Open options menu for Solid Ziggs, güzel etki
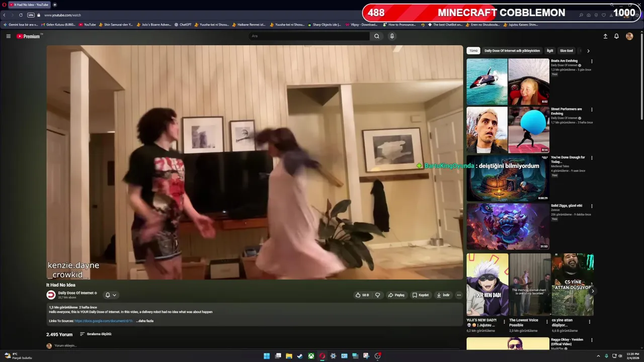This screenshot has width=644, height=362. pyautogui.click(x=592, y=206)
